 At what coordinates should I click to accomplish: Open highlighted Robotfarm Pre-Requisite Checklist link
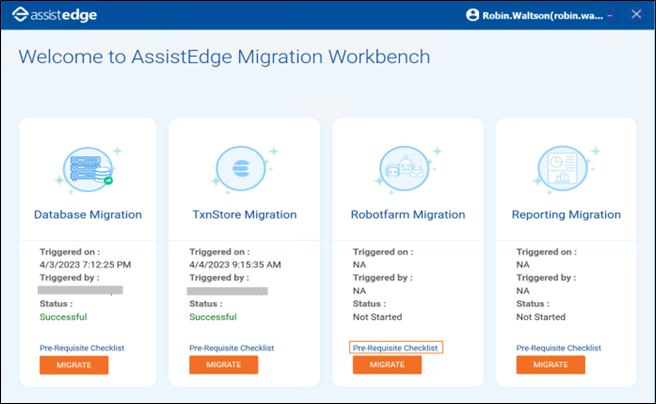[395, 348]
